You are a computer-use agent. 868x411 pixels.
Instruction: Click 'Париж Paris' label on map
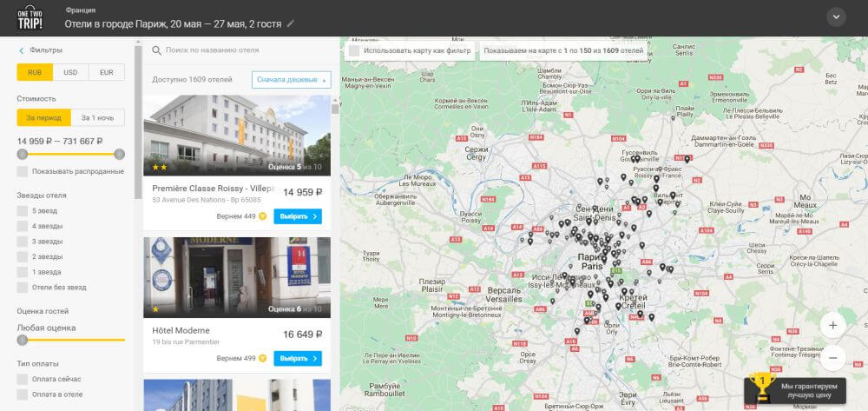[590, 262]
